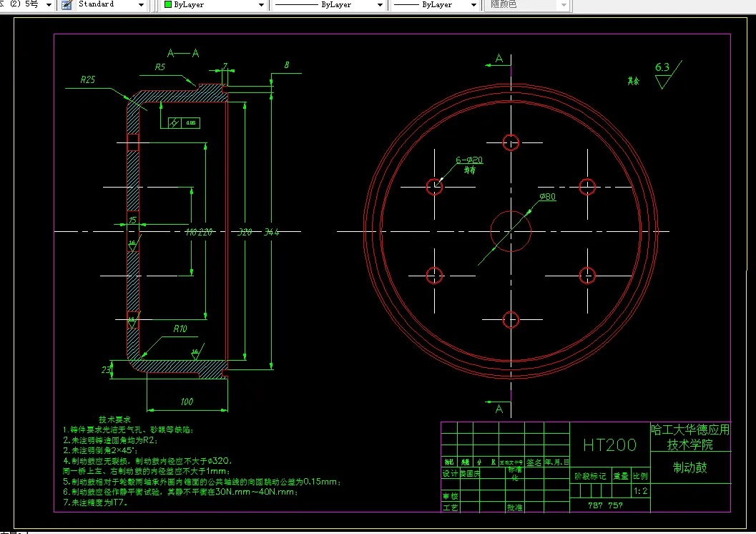Select requirement line 5 mentioning 0.15mm

[202, 482]
